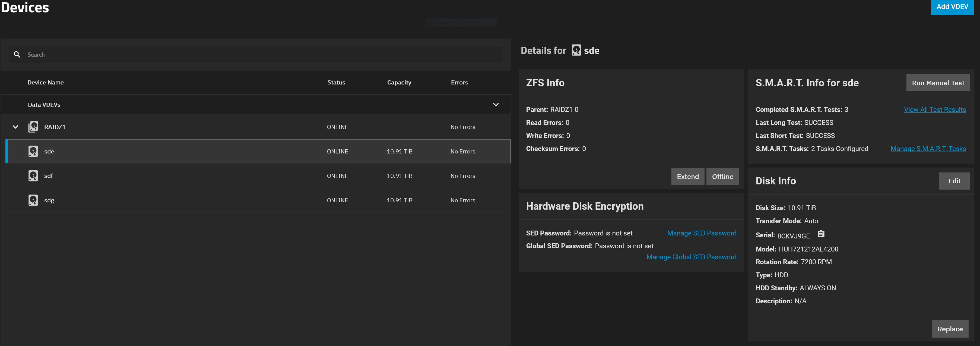Select the sdf device row
The width and height of the screenshot is (980, 346).
click(228, 175)
